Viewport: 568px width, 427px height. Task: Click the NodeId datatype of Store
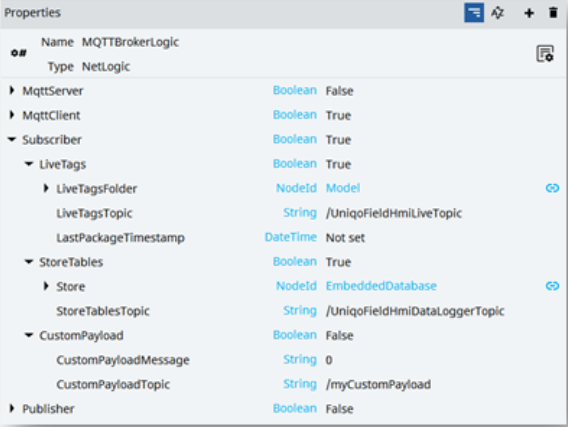click(296, 286)
